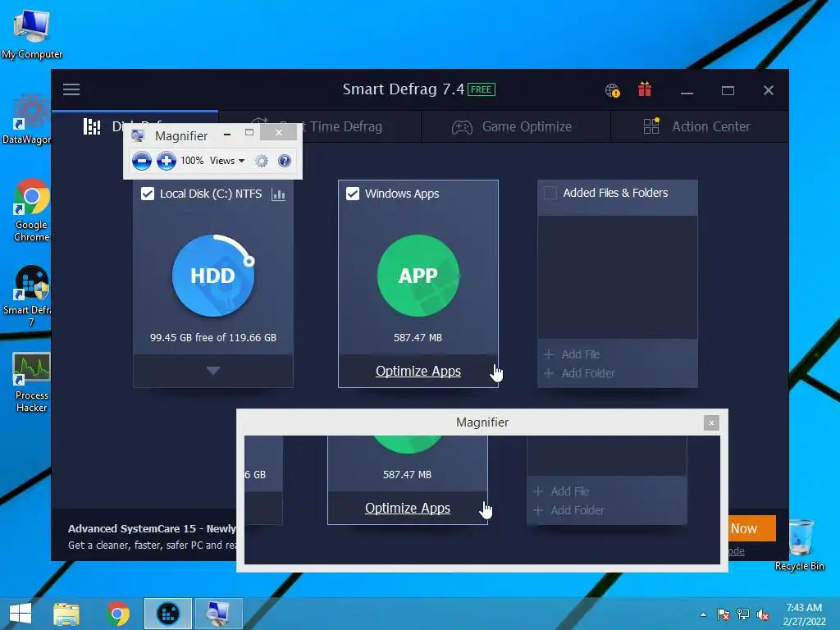Screen dimensions: 840x630
Task: Open Magnifier help question mark
Action: click(285, 161)
